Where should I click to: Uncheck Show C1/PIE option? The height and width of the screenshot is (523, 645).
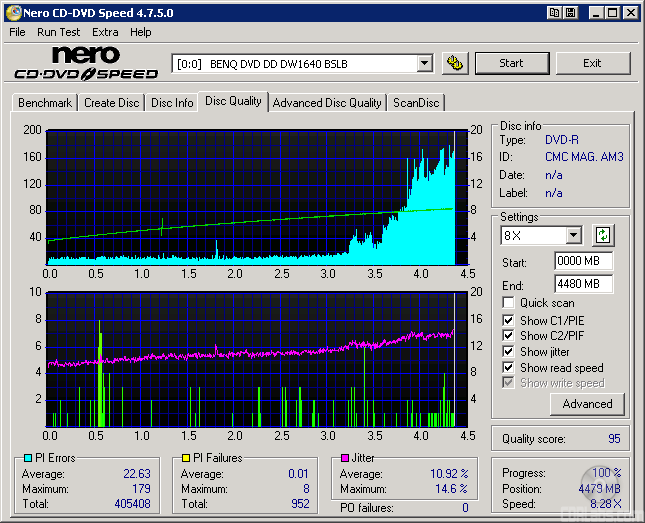pyautogui.click(x=509, y=320)
